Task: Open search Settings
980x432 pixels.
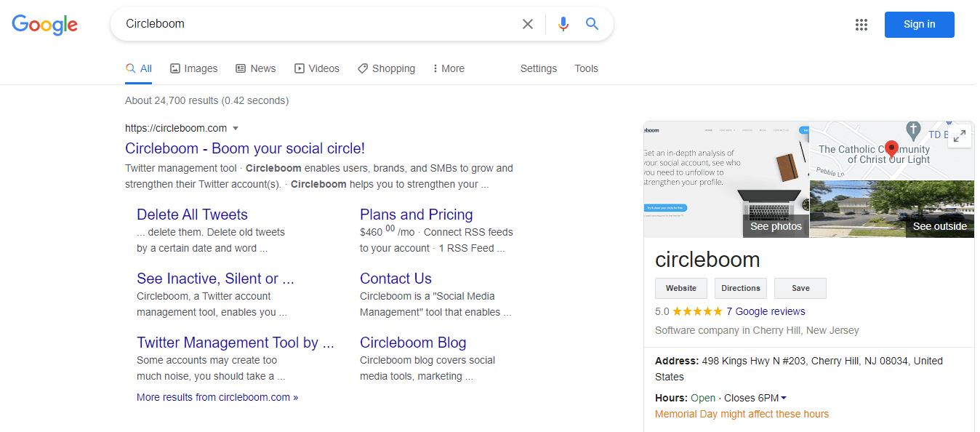Action: tap(539, 68)
